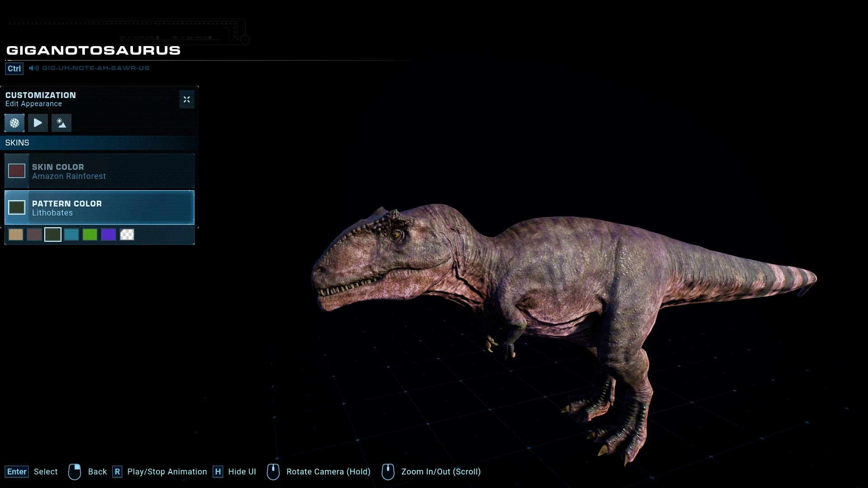The image size is (868, 488).
Task: Click the Enter Select button prompt
Action: point(32,472)
